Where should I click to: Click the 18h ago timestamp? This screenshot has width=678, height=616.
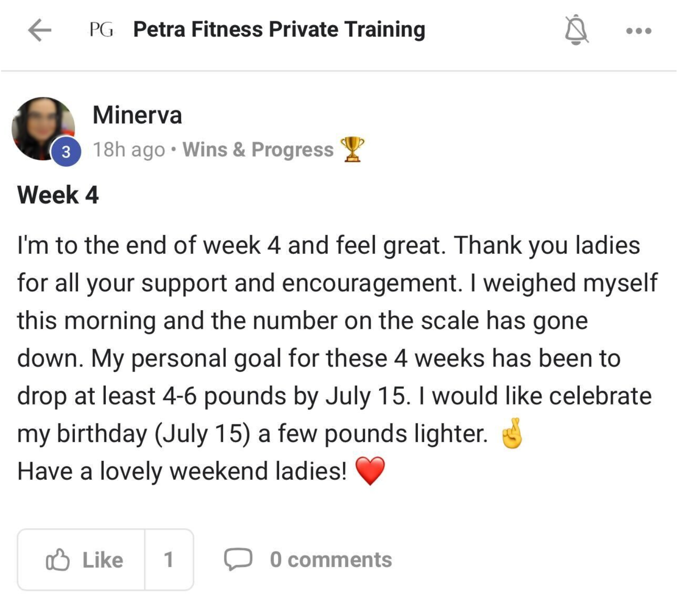click(x=128, y=150)
